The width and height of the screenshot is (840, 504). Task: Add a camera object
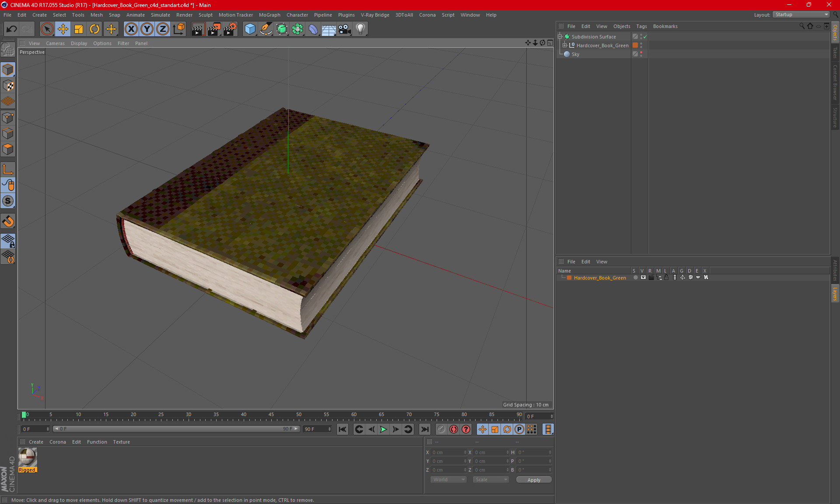(345, 29)
